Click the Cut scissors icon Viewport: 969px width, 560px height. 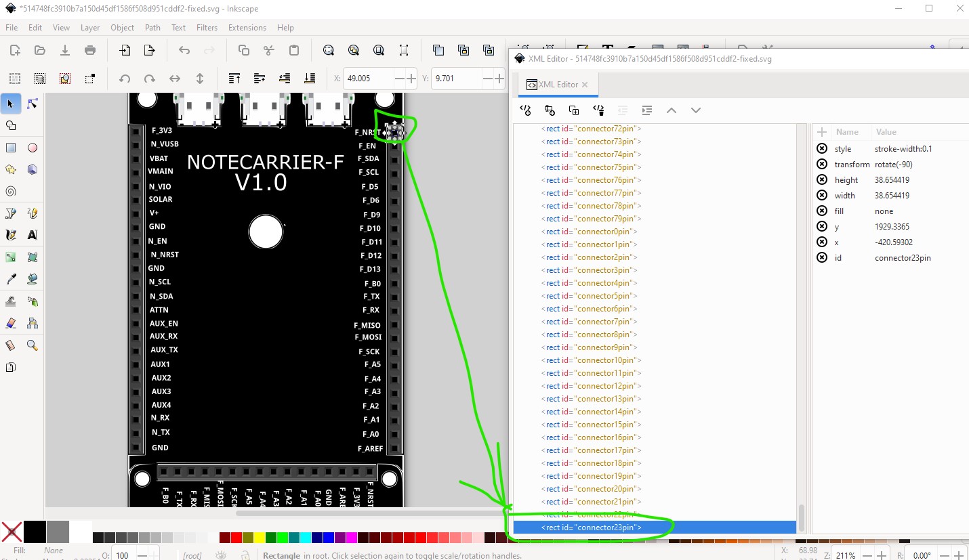(269, 50)
